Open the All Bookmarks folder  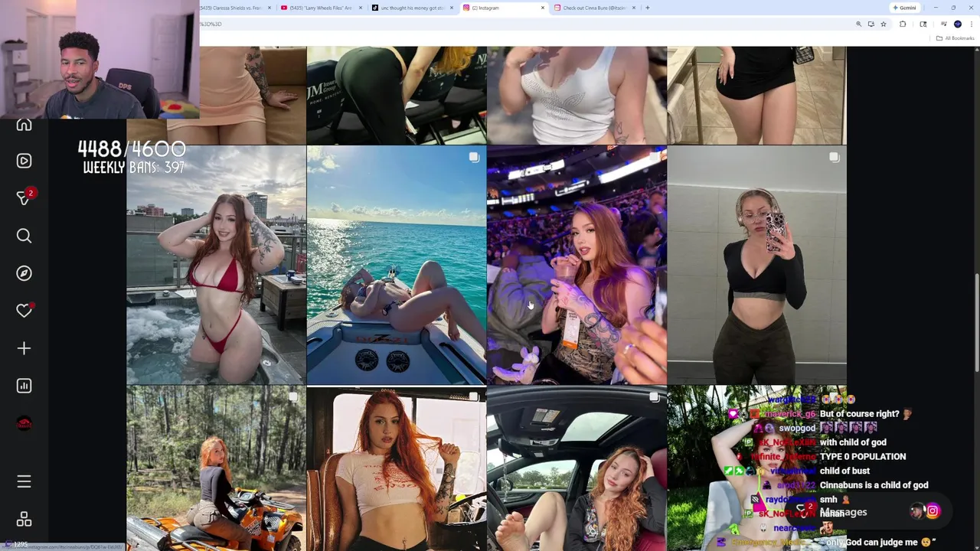pyautogui.click(x=956, y=38)
